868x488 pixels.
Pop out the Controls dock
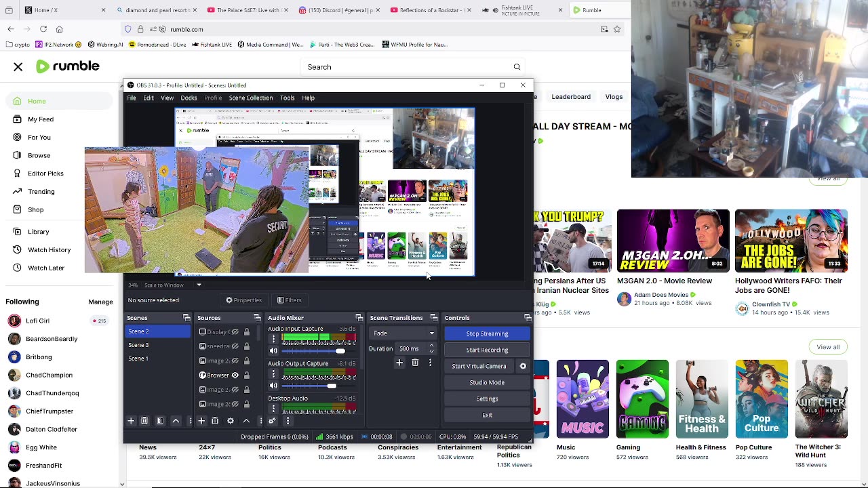tap(528, 318)
